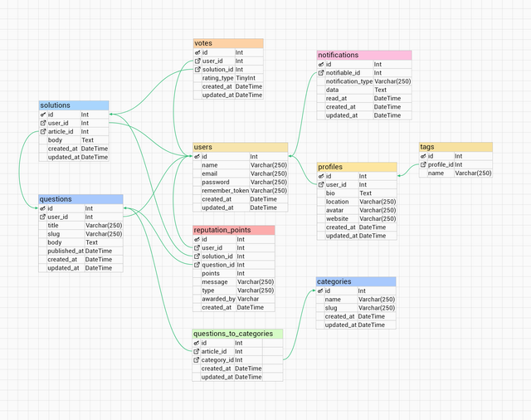Click the primary key icon of votes id
Screen dimensions: 531x420
197,52
